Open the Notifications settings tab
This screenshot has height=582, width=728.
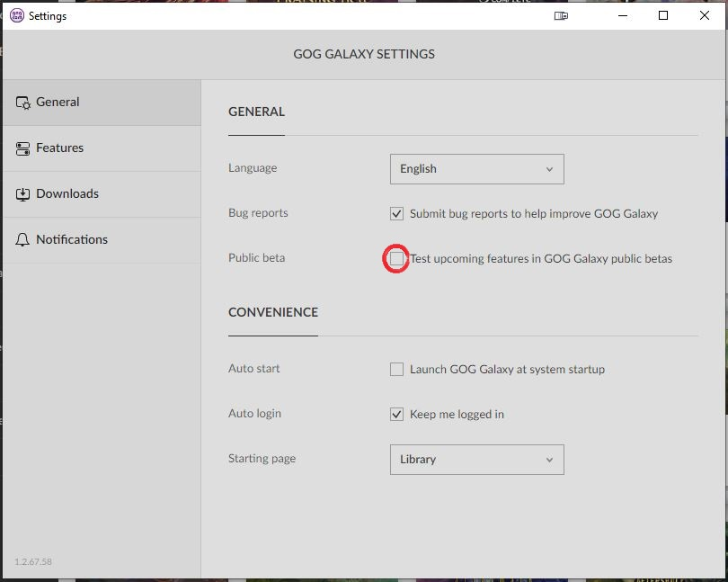[102, 240]
